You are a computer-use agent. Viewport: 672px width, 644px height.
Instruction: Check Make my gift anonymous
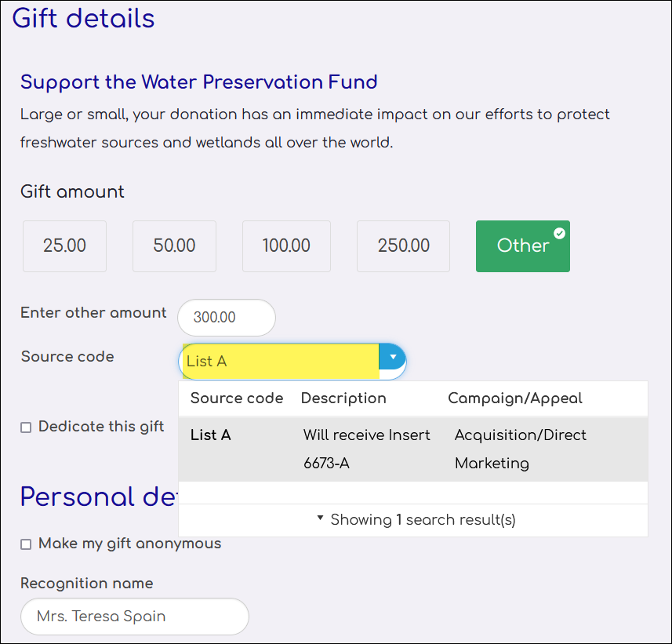click(x=26, y=544)
